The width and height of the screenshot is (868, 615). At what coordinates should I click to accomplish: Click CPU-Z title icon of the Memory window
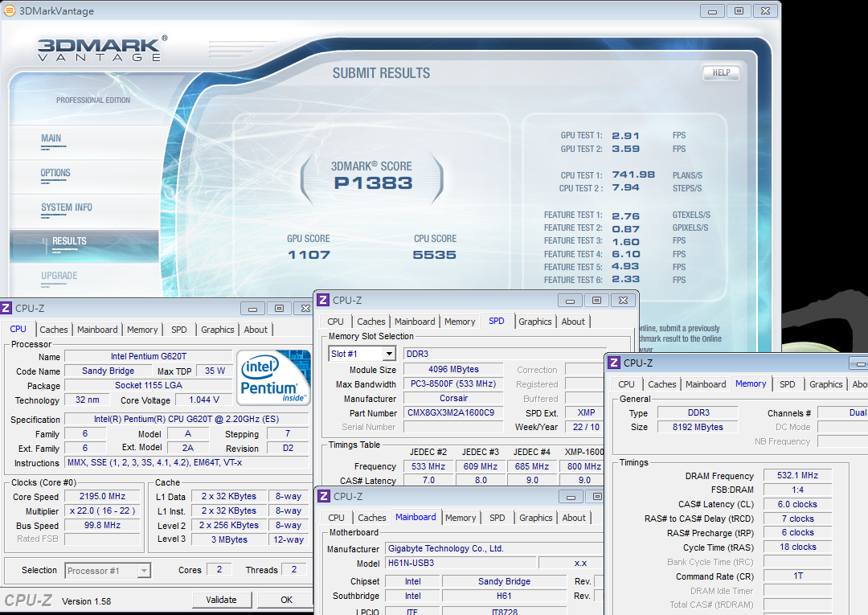(x=614, y=363)
